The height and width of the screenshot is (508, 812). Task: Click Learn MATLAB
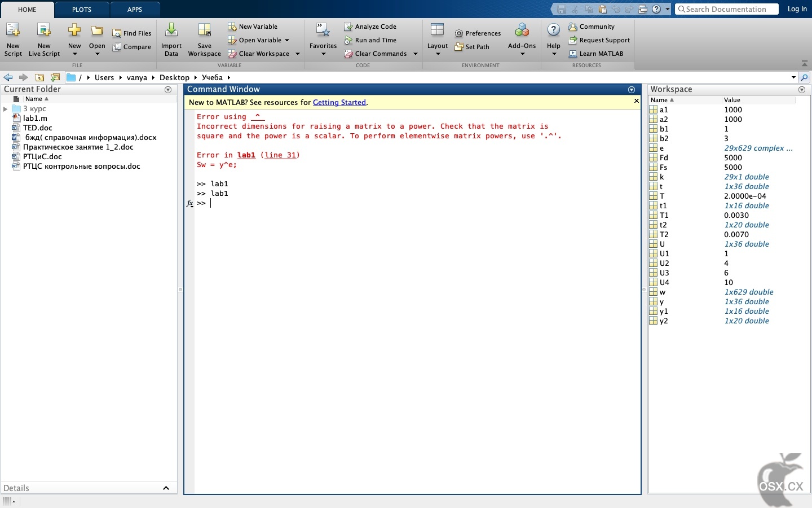[x=596, y=54]
